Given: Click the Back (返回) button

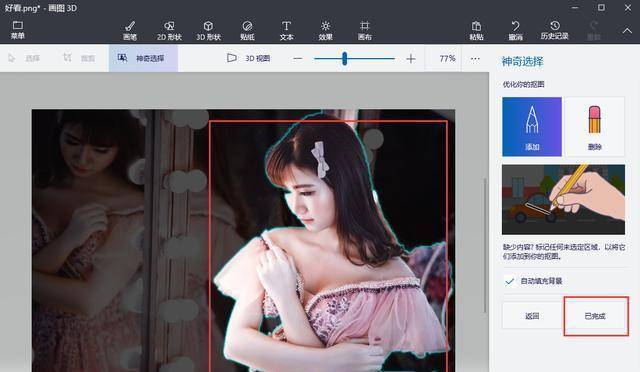Looking at the screenshot, I should [532, 316].
